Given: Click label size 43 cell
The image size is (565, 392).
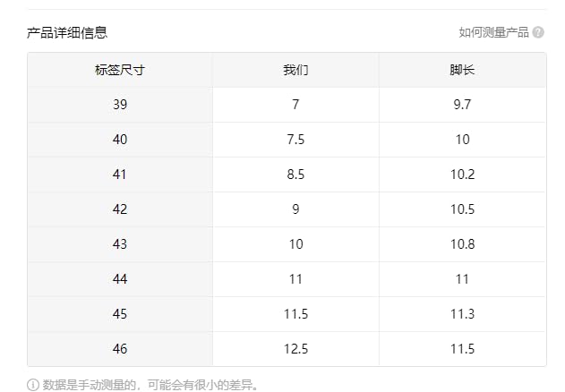Looking at the screenshot, I should pyautogui.click(x=120, y=244).
